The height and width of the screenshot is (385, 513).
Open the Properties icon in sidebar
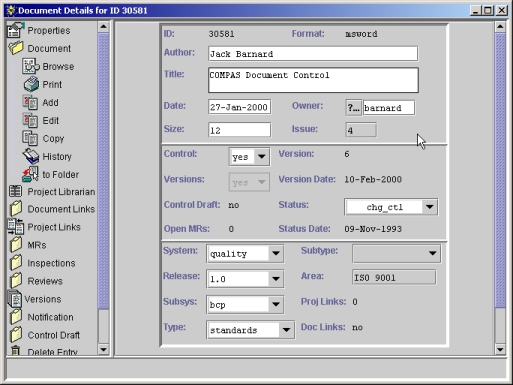click(x=15, y=30)
